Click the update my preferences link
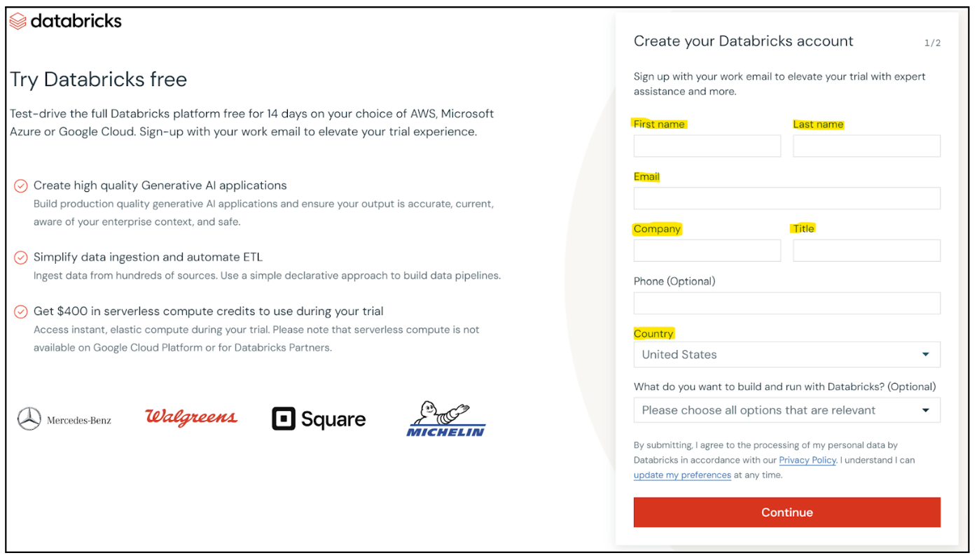977x560 pixels. click(x=682, y=475)
